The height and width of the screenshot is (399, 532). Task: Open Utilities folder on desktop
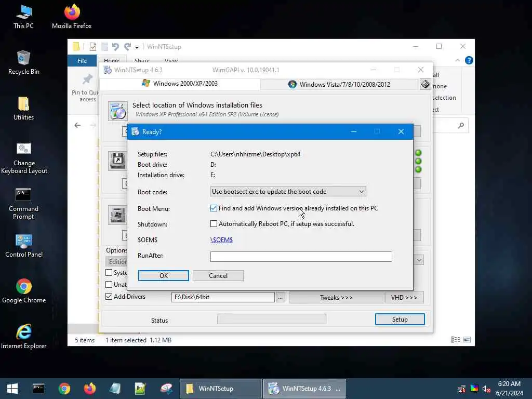[23, 109]
